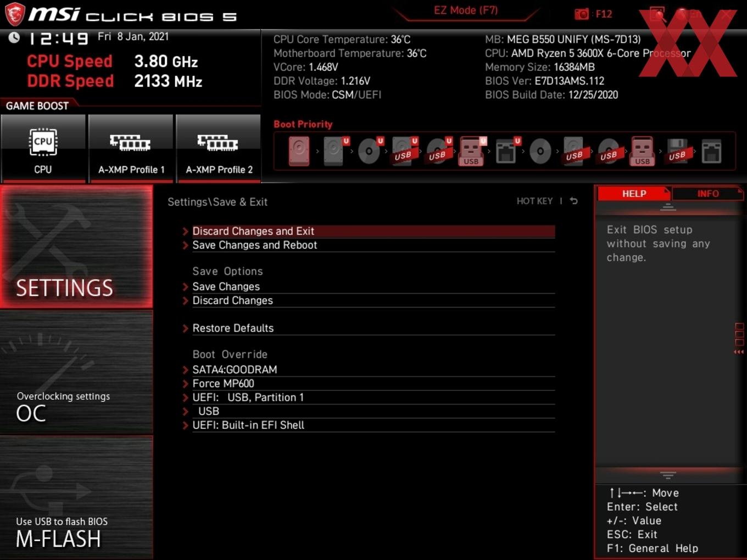Click the MSI dragon shield logo
This screenshot has height=560, width=747.
[14, 14]
